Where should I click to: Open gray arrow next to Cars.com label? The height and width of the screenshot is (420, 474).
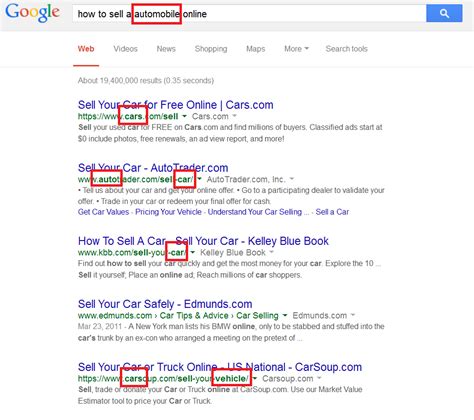tap(234, 116)
